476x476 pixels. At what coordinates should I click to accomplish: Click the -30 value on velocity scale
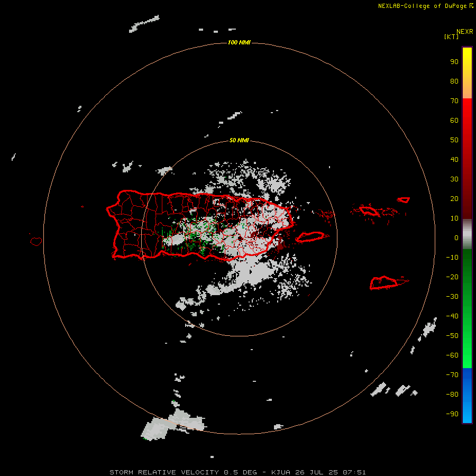click(x=452, y=297)
